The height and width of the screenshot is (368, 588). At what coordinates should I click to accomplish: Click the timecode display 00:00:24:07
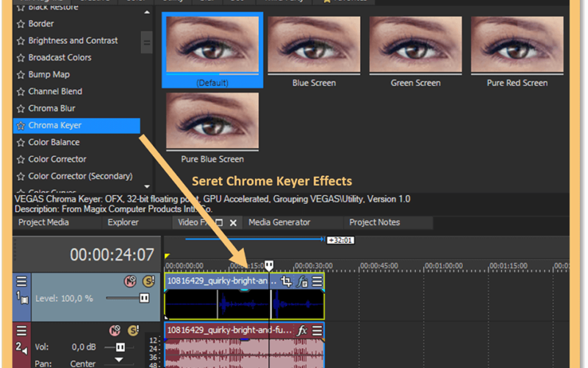[x=112, y=255]
